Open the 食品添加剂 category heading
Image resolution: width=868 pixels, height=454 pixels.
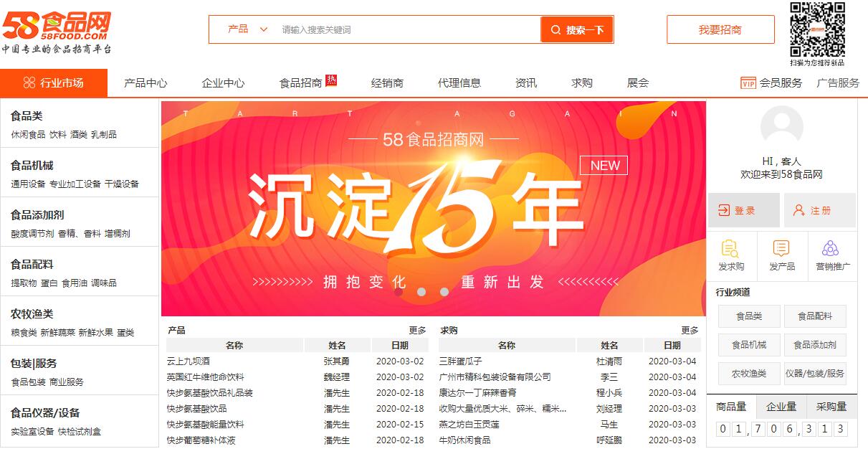[x=37, y=215]
